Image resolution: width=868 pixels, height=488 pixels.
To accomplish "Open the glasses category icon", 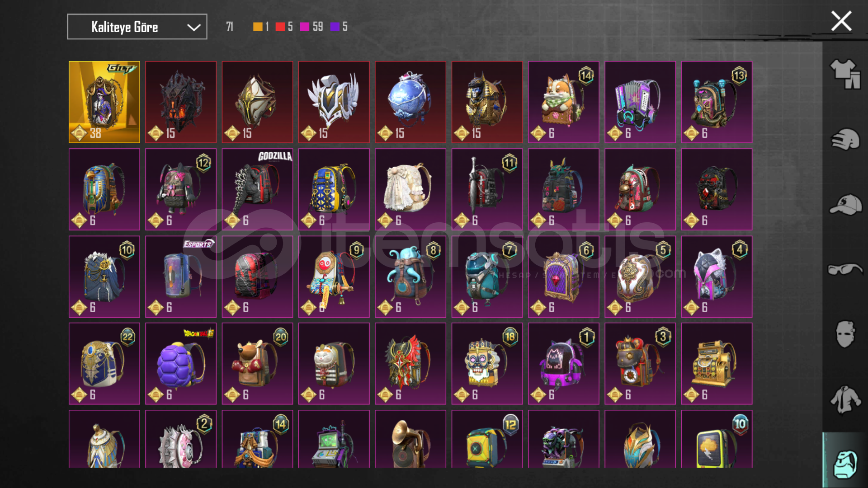I will pyautogui.click(x=845, y=269).
